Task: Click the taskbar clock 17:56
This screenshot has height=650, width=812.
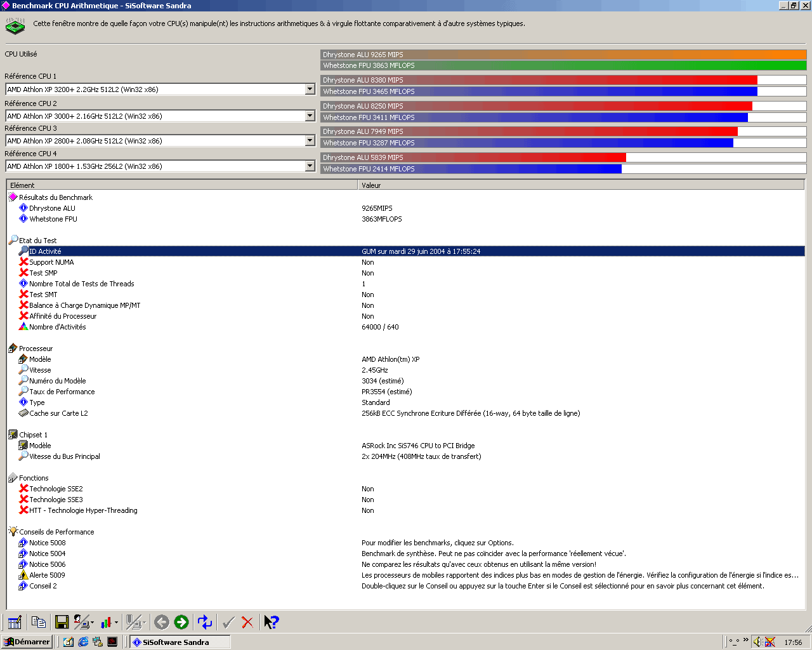Action: point(793,642)
